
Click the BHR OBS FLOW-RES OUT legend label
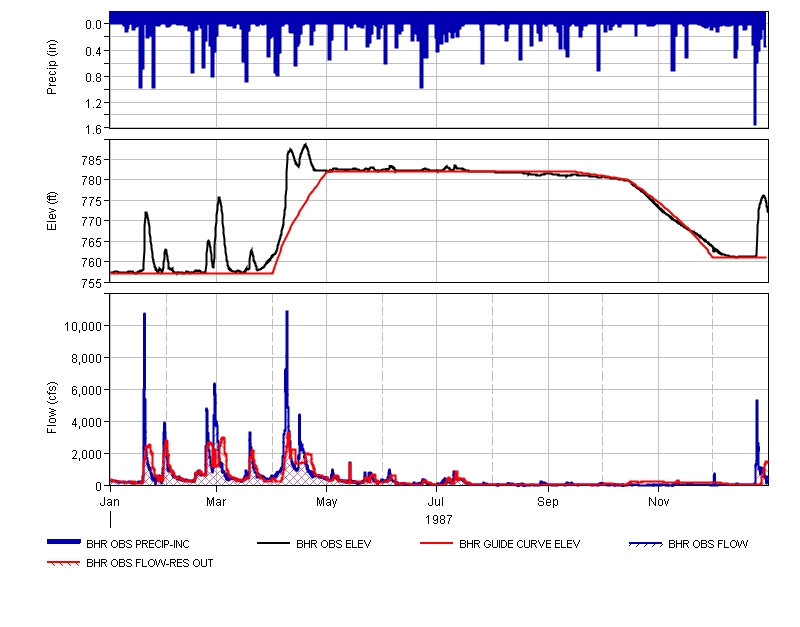[x=149, y=563]
